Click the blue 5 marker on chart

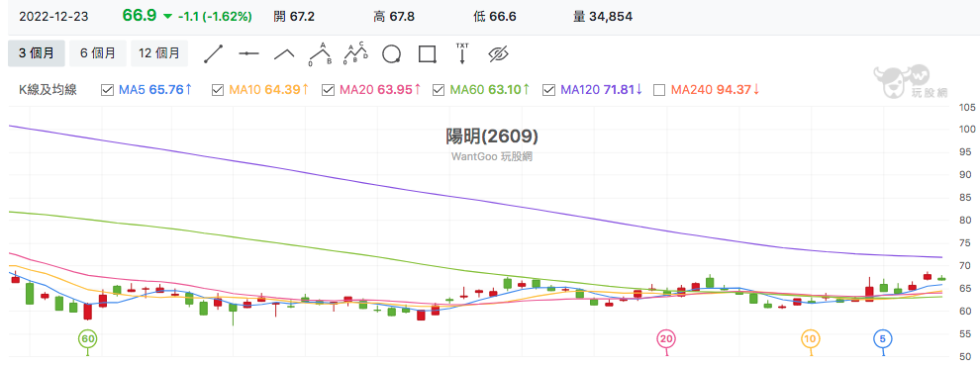coord(883,339)
